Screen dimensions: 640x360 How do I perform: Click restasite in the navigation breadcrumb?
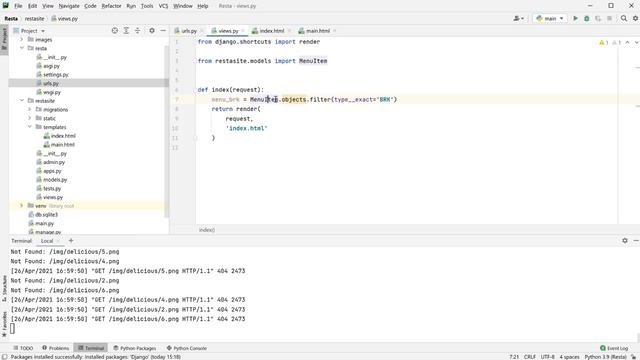[34, 19]
